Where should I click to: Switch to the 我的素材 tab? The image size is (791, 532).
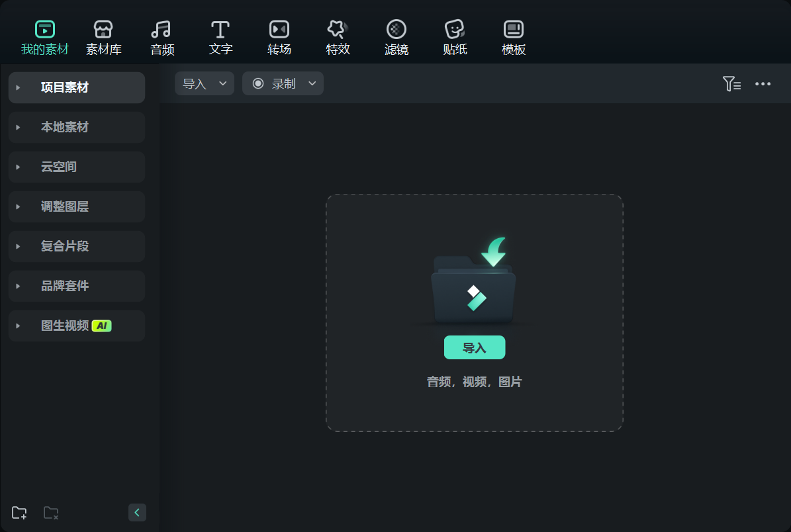coord(44,37)
